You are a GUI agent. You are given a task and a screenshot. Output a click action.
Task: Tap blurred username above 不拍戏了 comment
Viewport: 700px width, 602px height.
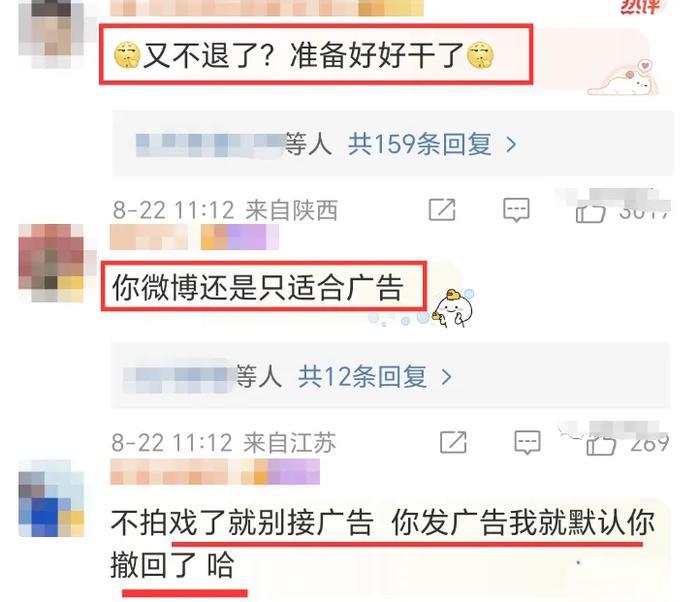[x=215, y=472]
